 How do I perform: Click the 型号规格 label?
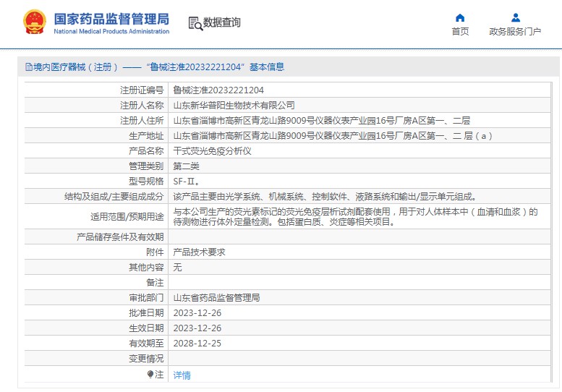click(146, 182)
